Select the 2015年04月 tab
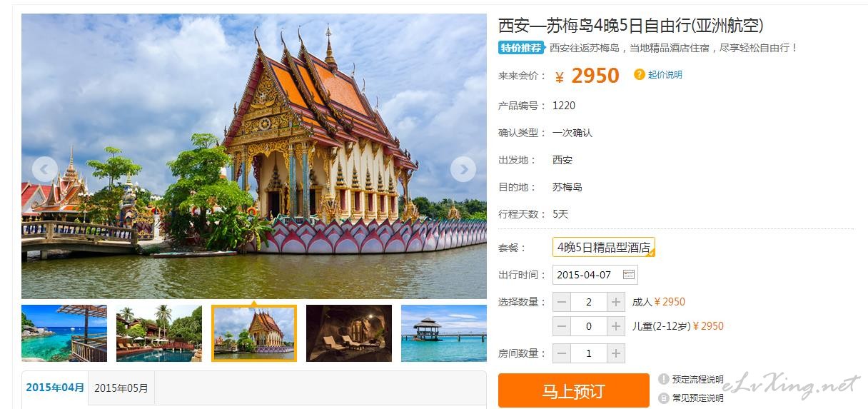The height and width of the screenshot is (409, 868). tap(55, 388)
